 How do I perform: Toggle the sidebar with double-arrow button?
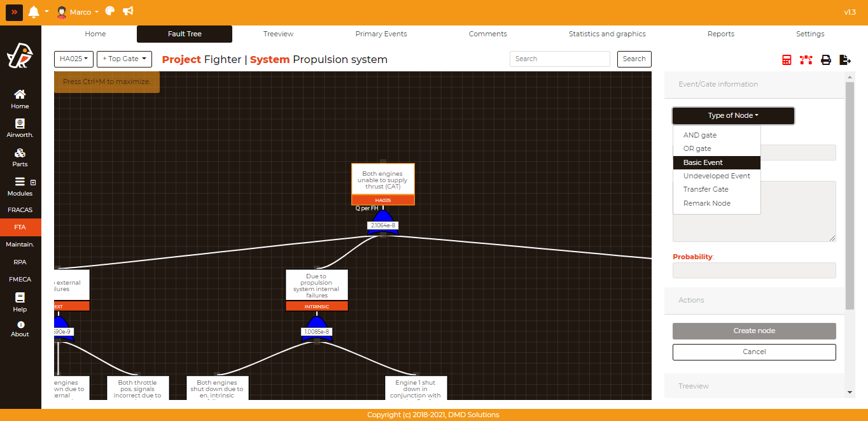pyautogui.click(x=14, y=12)
